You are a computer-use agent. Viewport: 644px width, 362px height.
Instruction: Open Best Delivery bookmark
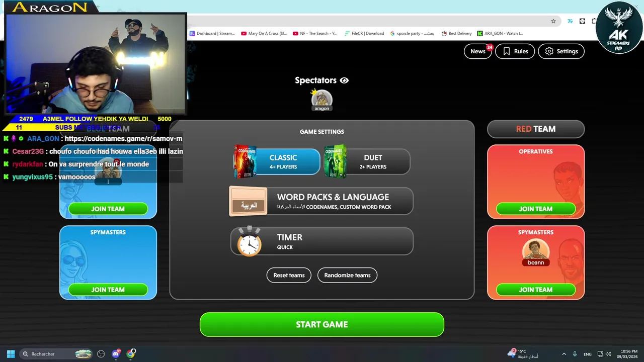point(456,34)
